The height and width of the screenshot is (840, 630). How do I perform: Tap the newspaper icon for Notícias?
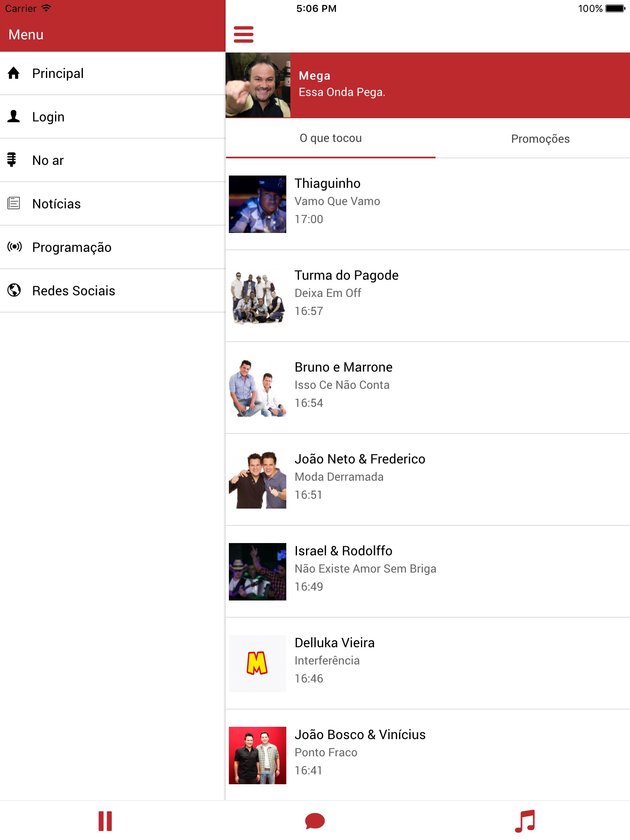(14, 203)
